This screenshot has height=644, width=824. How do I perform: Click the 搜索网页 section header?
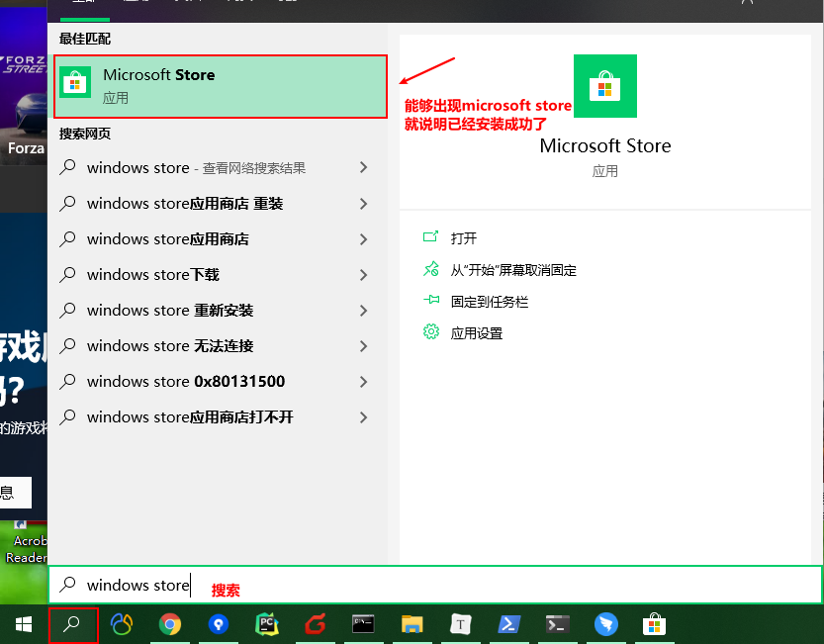click(85, 134)
